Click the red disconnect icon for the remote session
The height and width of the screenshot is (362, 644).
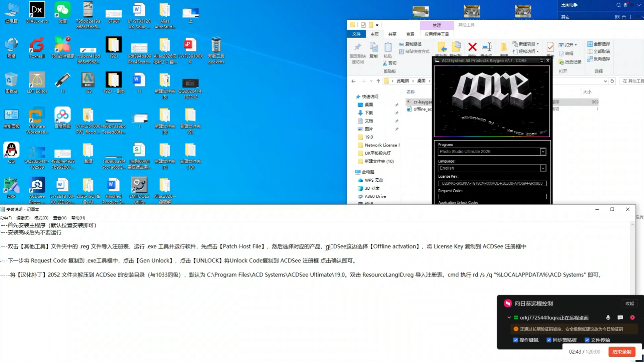coord(632,317)
